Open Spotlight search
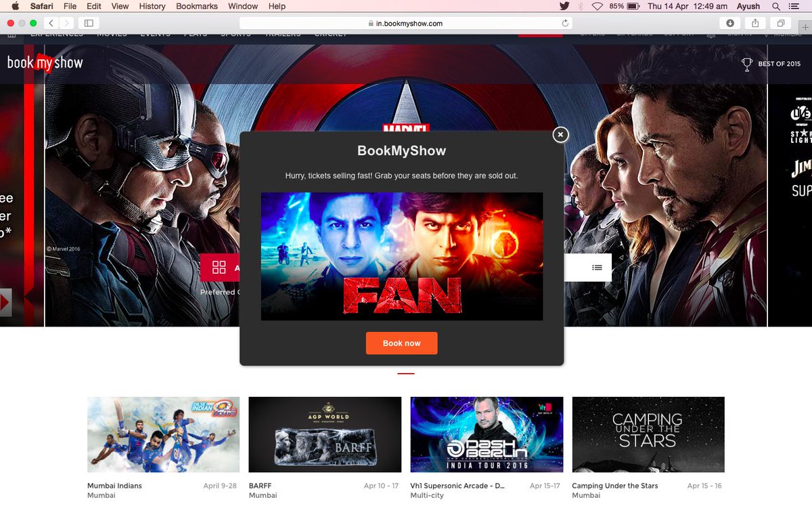This screenshot has width=812, height=508. coord(776,6)
